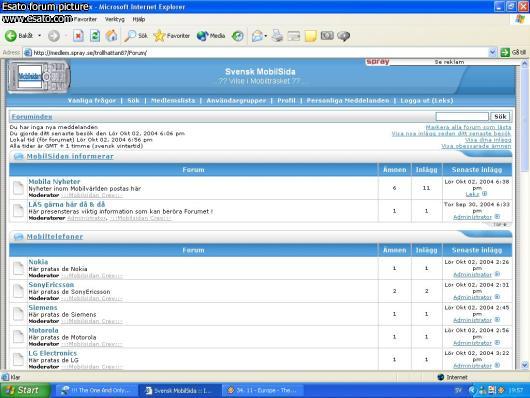This screenshot has width=530, height=398.
Task: Open the Favoriter star toolbar button
Action: (172, 36)
